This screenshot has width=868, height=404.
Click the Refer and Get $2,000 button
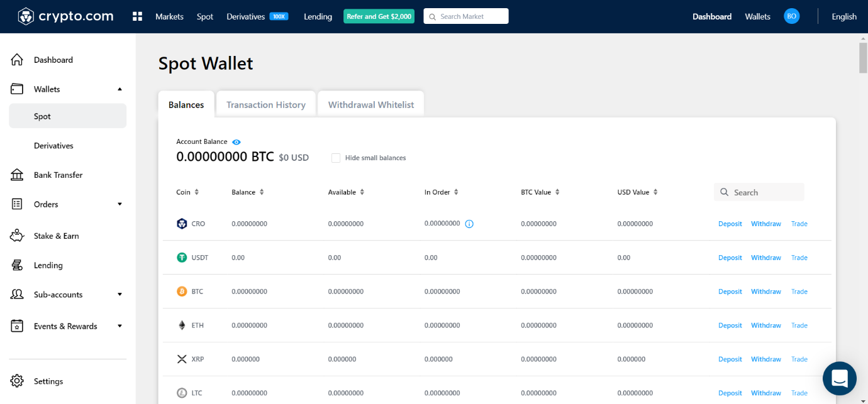coord(379,16)
